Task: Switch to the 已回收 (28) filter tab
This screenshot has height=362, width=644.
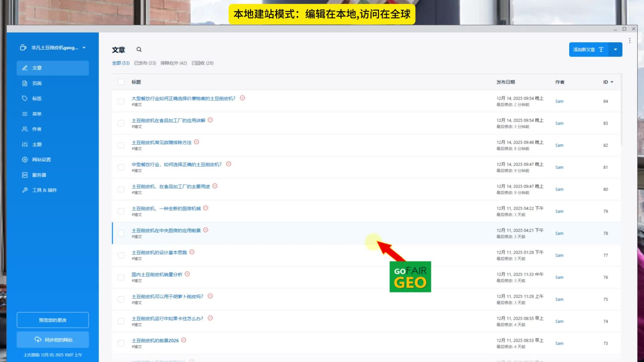Action: tap(202, 63)
